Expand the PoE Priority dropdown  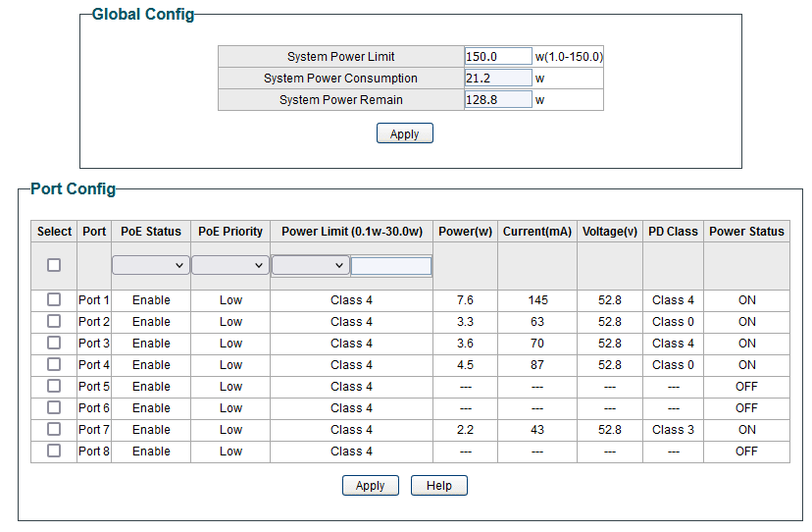coord(229,265)
